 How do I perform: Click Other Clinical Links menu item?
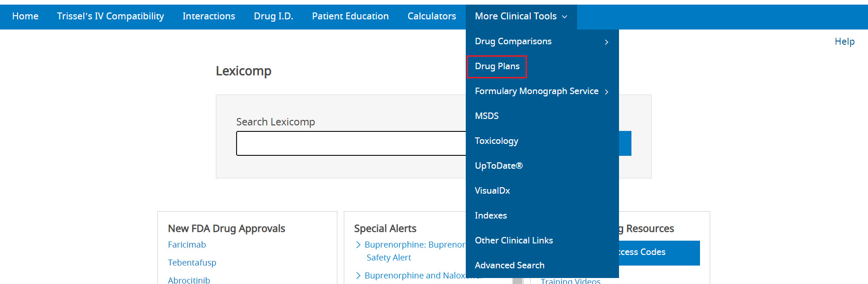514,241
